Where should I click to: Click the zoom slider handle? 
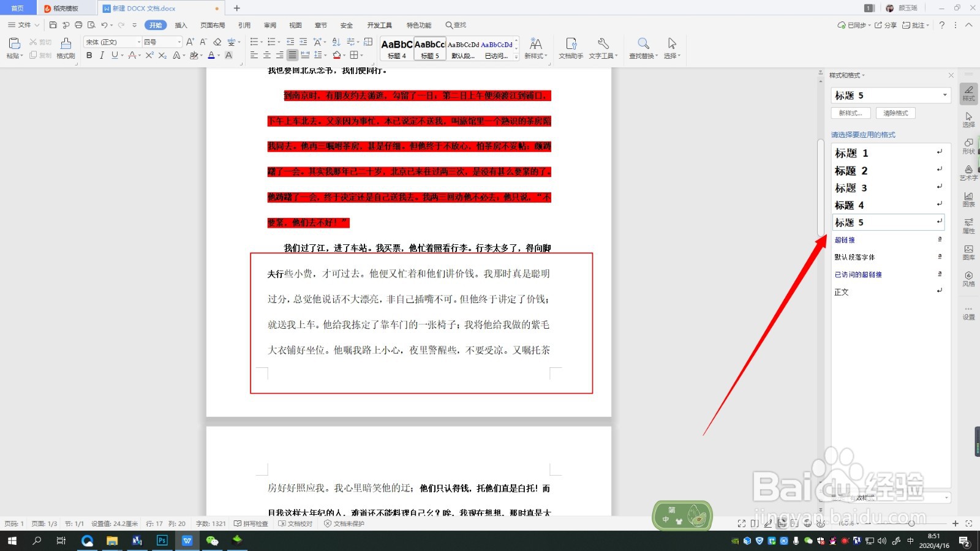[911, 523]
